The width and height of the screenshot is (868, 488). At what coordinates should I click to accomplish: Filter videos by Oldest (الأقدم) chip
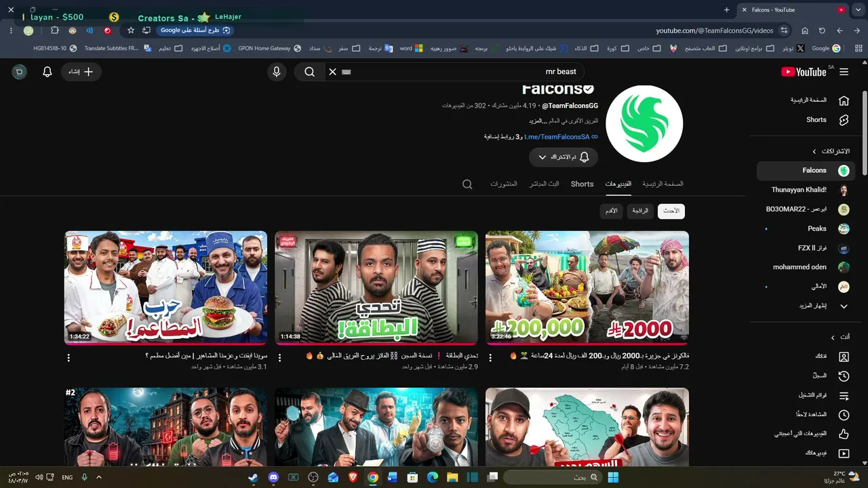click(611, 211)
